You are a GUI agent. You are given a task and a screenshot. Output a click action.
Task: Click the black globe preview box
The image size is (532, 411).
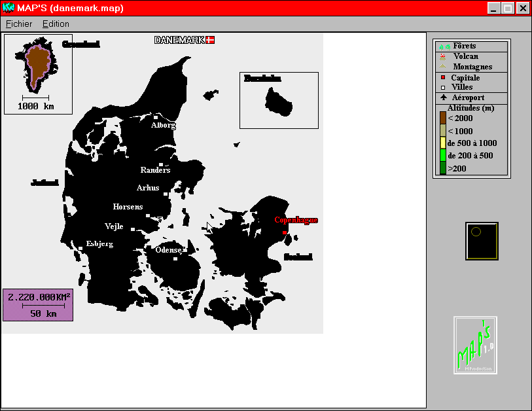(x=482, y=241)
